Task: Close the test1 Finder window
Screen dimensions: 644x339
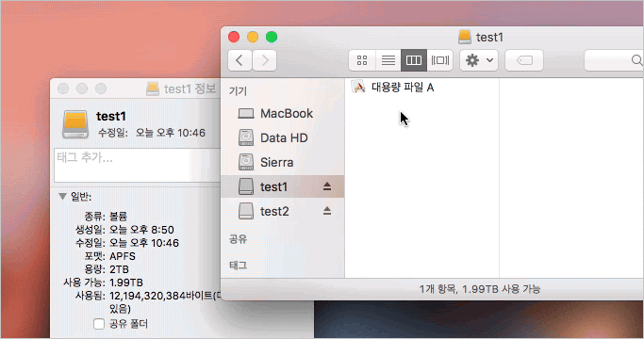Action: coord(234,37)
